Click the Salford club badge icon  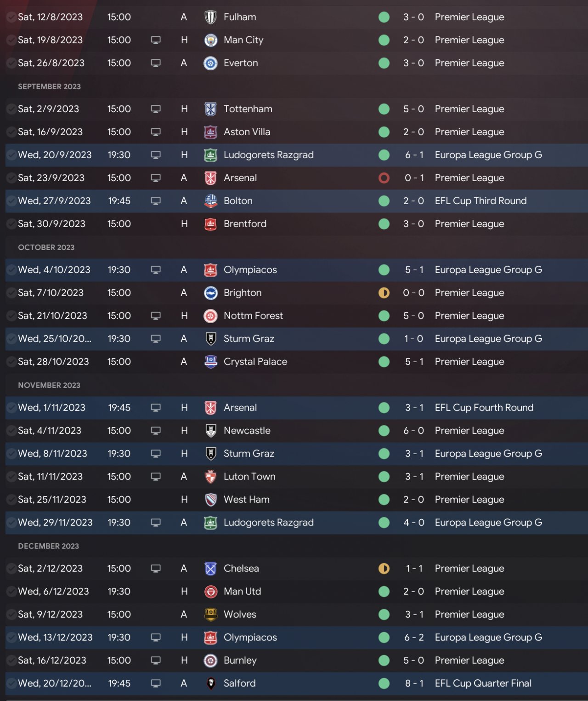210,684
